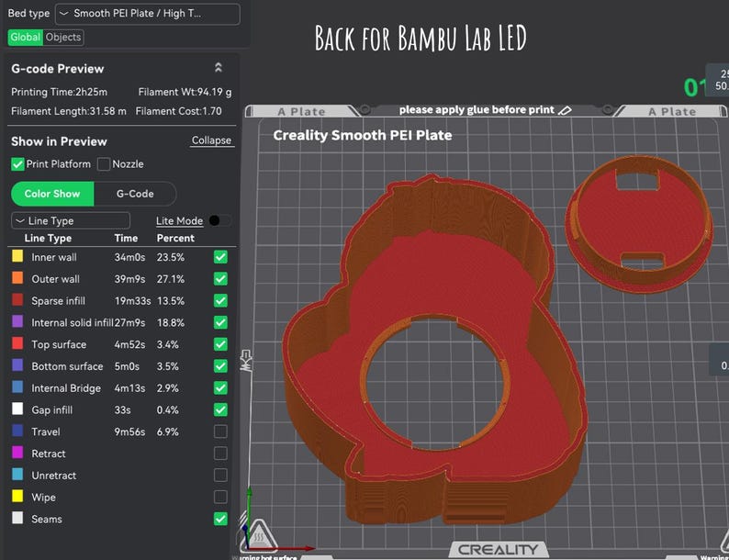Open the Bed type dropdown
The height and width of the screenshot is (560, 729).
tap(148, 14)
